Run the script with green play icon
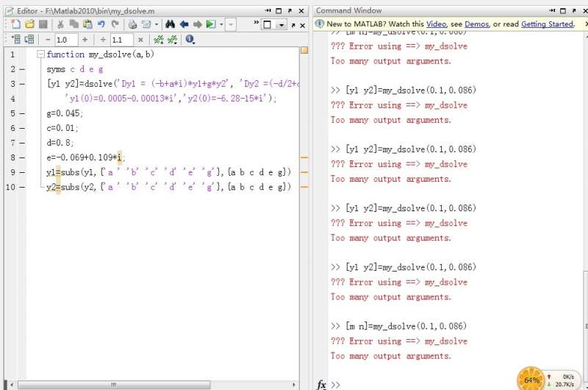The image size is (588, 390). click(210, 24)
